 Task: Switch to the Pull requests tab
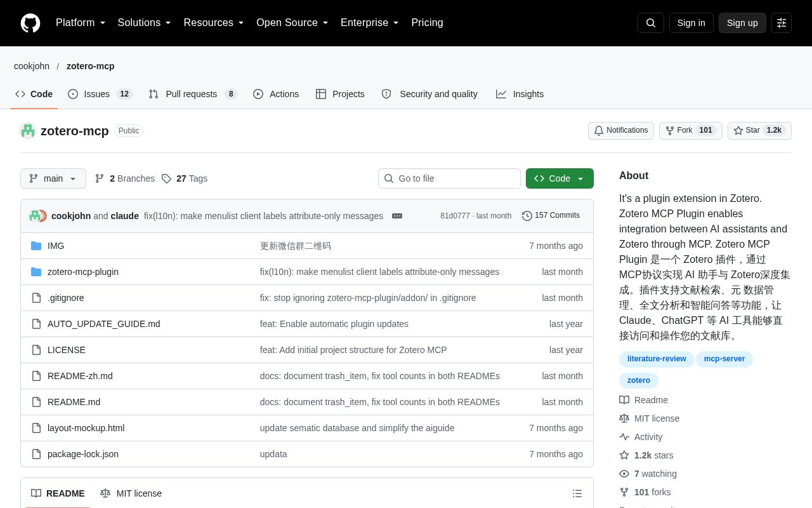pyautogui.click(x=193, y=94)
